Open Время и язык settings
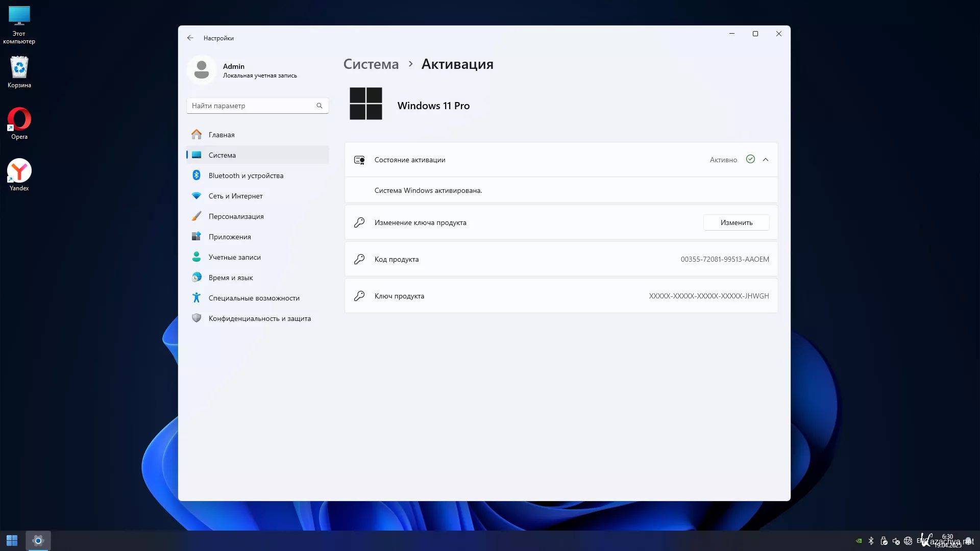Viewport: 980px width, 551px height. (x=230, y=278)
